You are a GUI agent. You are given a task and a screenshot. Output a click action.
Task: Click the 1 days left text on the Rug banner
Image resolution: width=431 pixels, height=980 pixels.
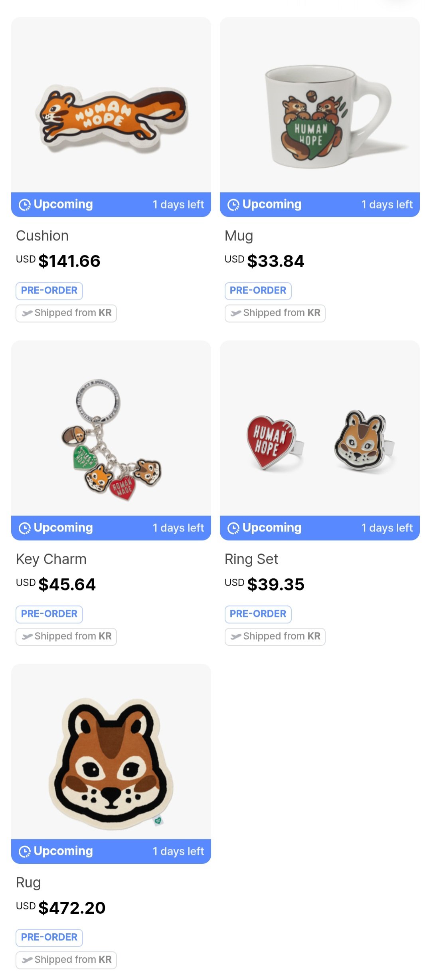point(178,851)
